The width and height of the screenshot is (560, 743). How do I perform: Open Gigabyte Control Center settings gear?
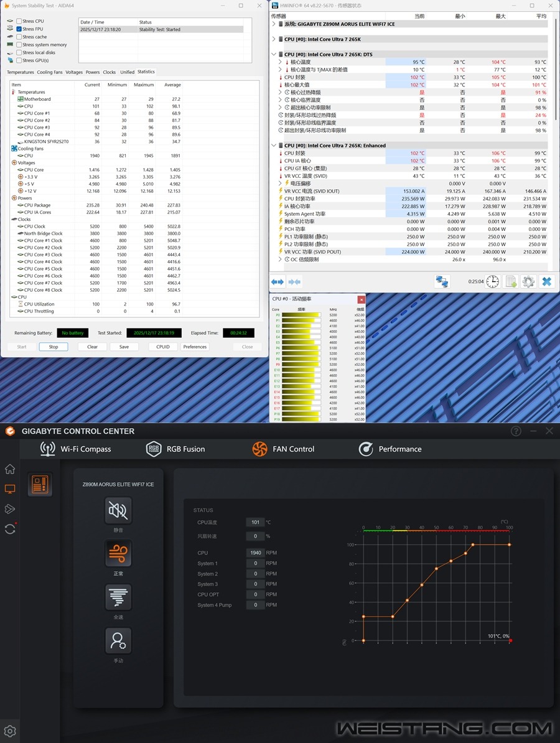click(10, 731)
